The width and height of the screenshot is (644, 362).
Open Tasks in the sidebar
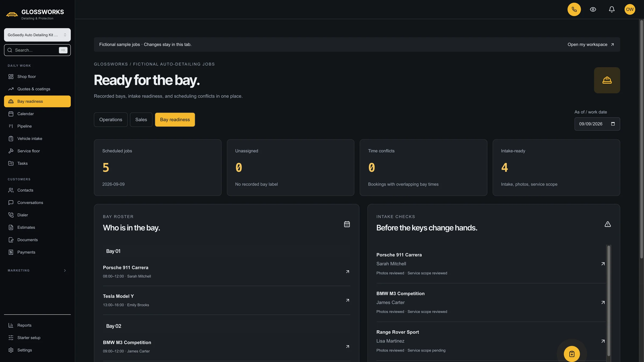pos(37,163)
